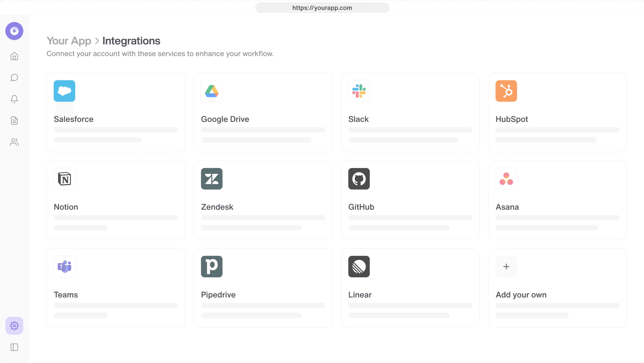
Task: Click the HubSpot orange icon
Action: pyautogui.click(x=506, y=91)
